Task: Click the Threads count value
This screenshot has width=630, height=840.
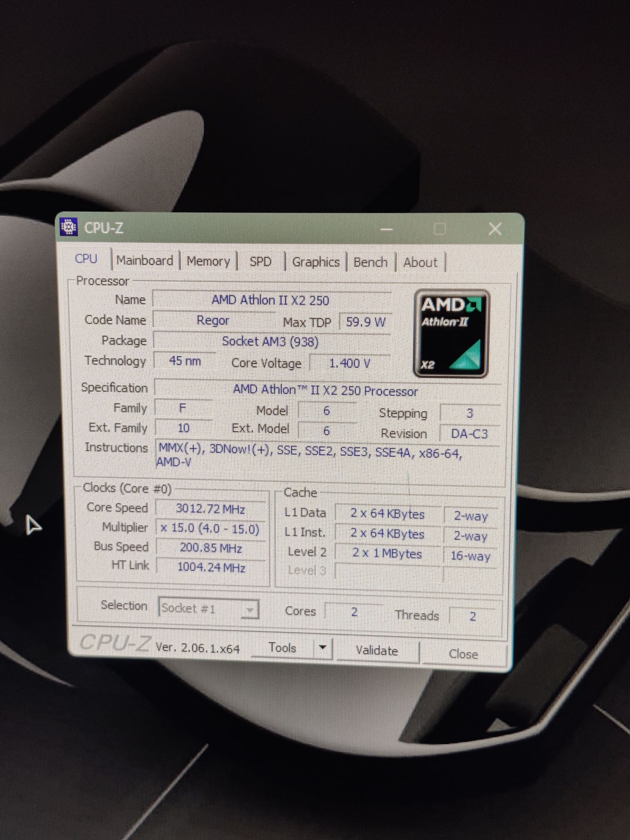Action: click(x=472, y=616)
